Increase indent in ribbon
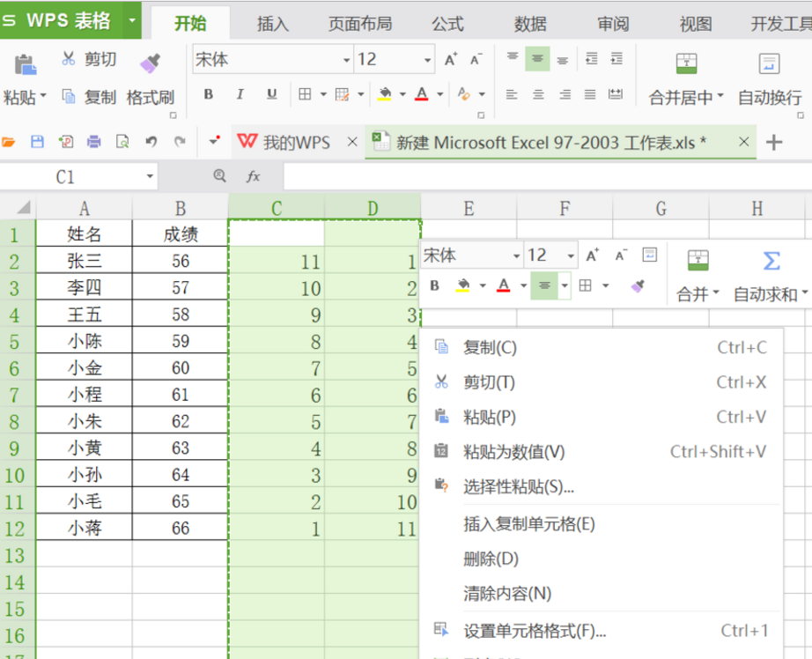The image size is (812, 659). pos(616,58)
